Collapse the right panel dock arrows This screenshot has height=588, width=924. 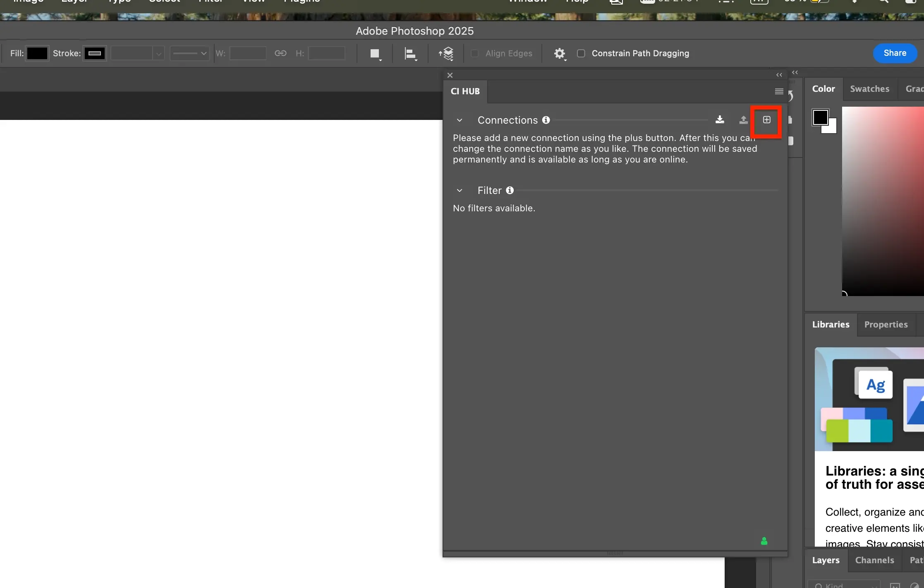coord(795,72)
